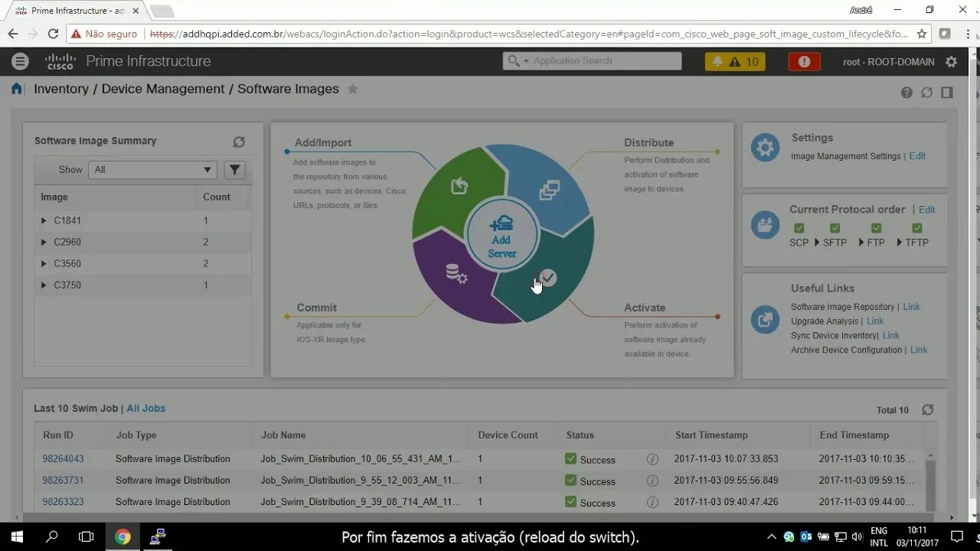Sort by Job Type column header
Image resolution: width=980 pixels, height=551 pixels.
[180, 435]
